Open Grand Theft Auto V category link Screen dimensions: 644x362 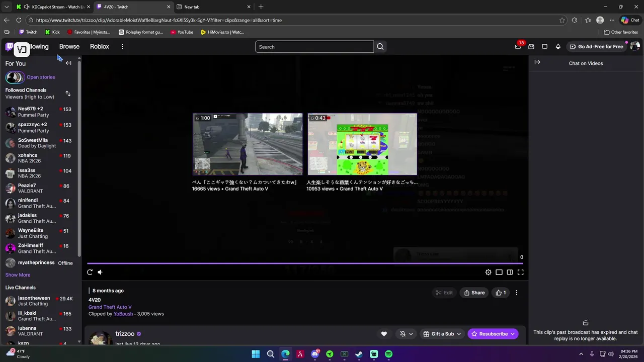click(x=110, y=307)
